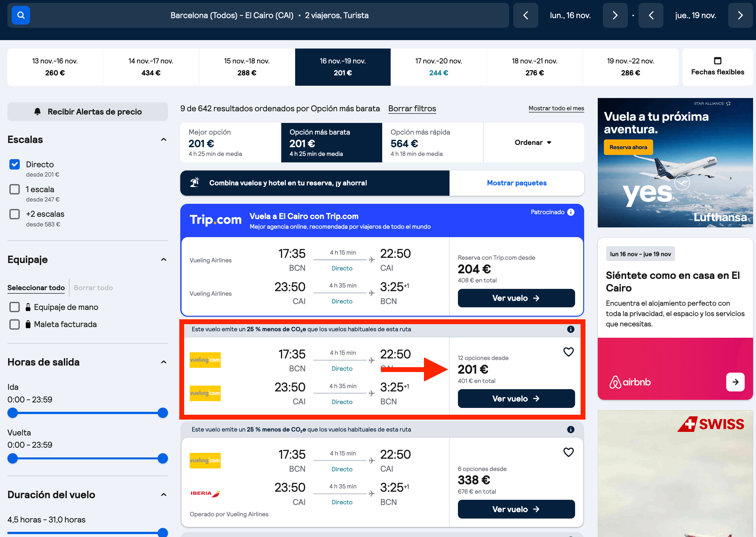Click the route and travelers search field
Screen dimensions: 756x537
pos(258,15)
